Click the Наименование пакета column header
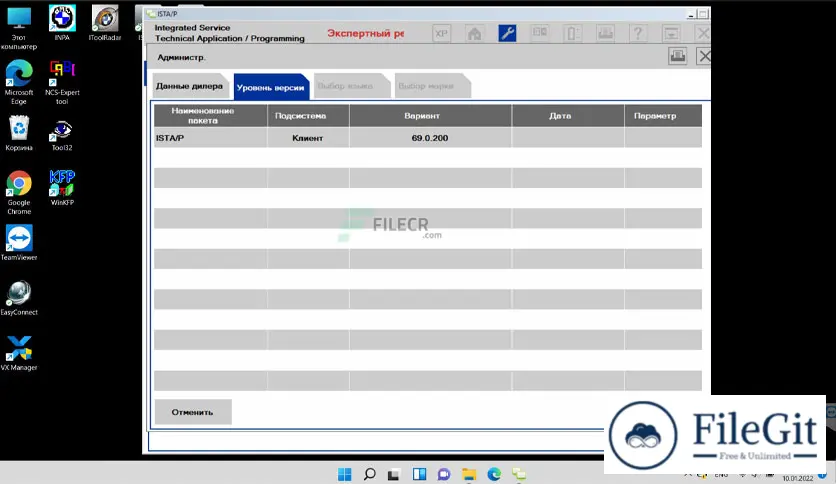The height and width of the screenshot is (484, 836). (x=211, y=116)
